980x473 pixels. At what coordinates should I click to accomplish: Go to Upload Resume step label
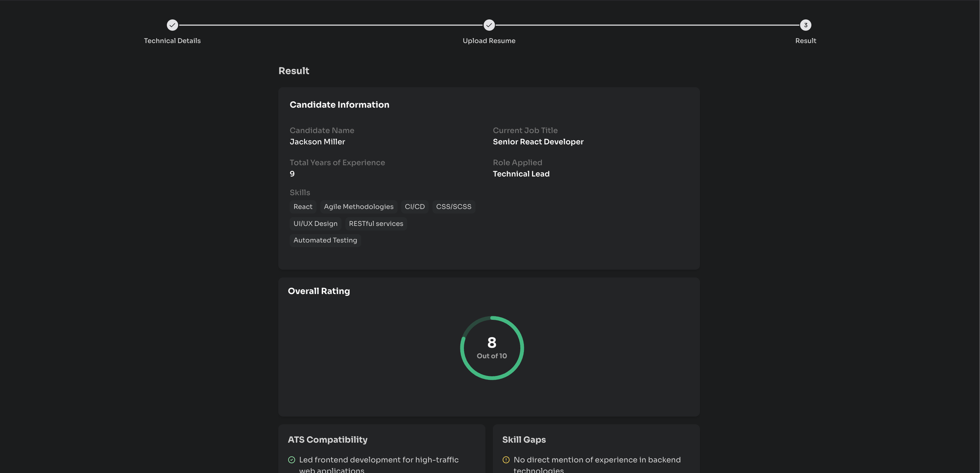489,41
